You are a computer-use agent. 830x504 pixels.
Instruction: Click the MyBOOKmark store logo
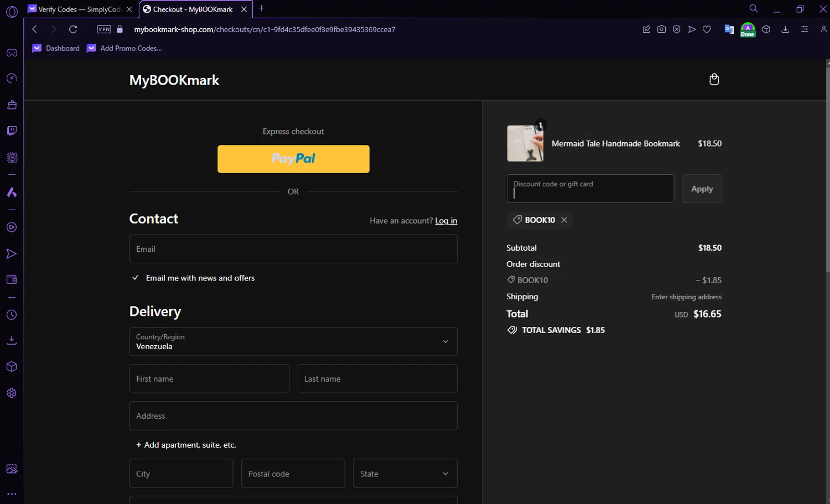point(174,80)
